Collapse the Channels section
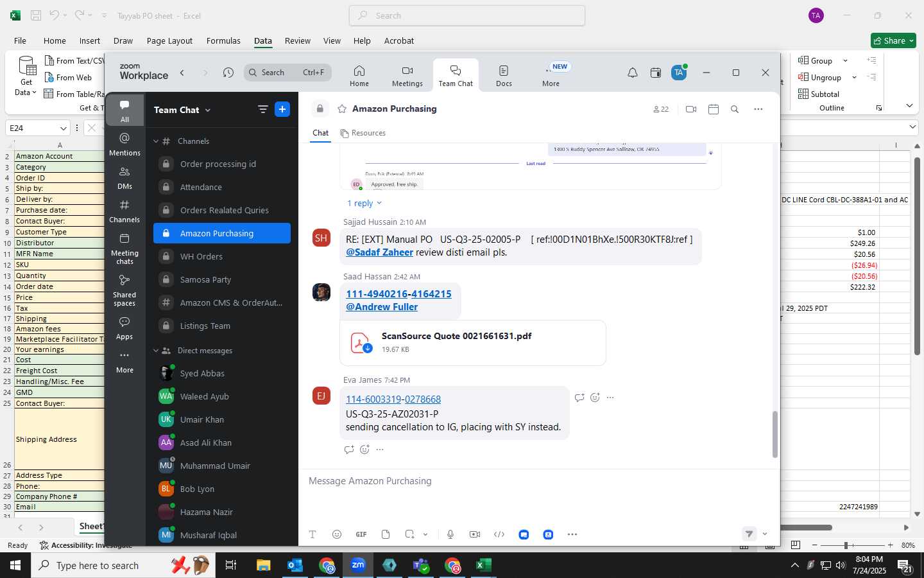Screen dimensions: 924x578 (x=156, y=141)
